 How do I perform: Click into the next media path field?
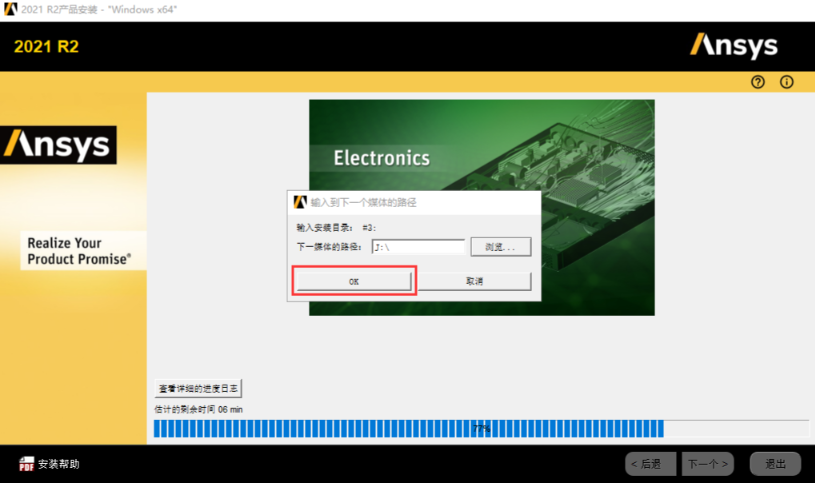coord(418,247)
